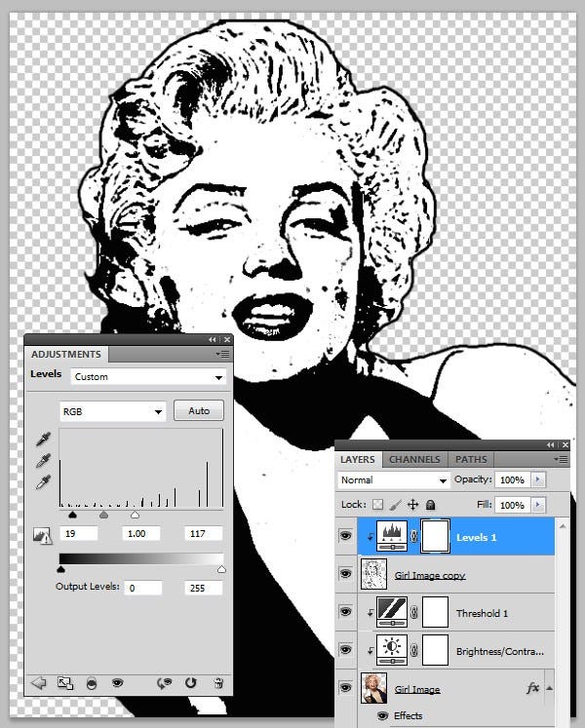Click mask link icon on Levels 1
Viewport: 585px width, 728px height.
414,537
